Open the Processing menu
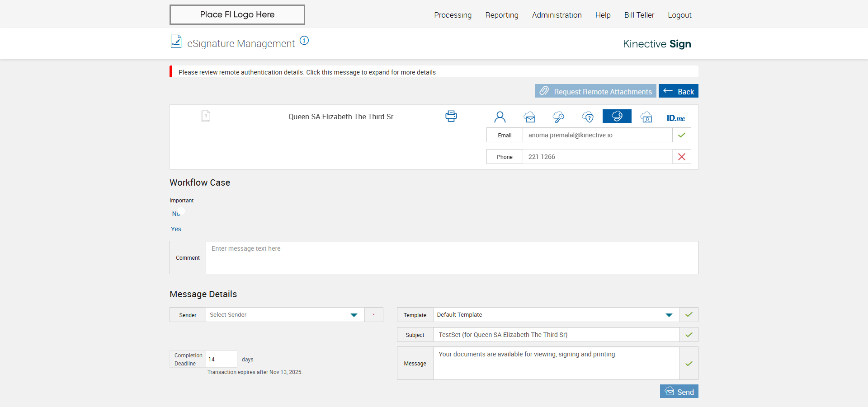 click(x=453, y=15)
